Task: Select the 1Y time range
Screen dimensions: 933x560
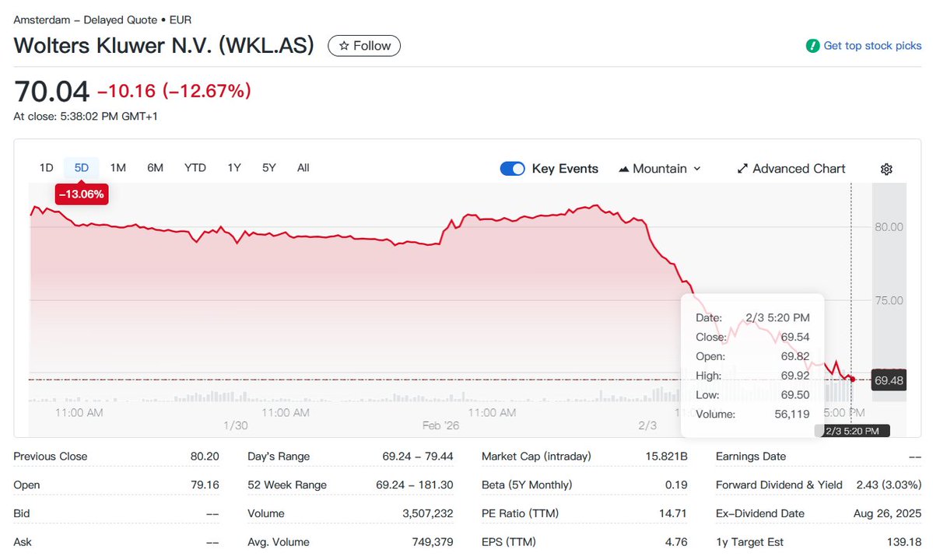Action: (x=234, y=167)
